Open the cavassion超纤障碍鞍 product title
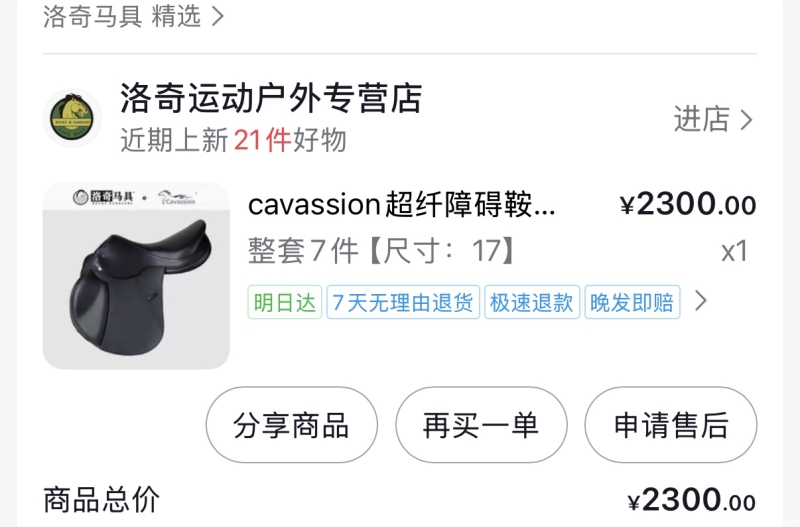800x527 pixels. 402,205
